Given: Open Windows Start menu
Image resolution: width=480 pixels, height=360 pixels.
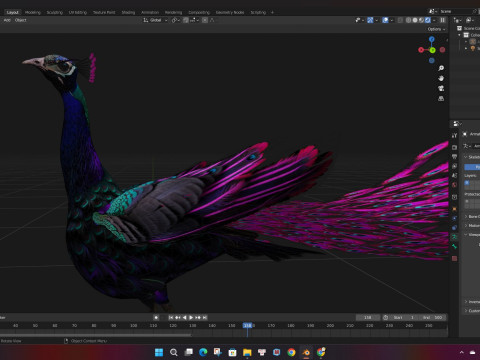Looking at the screenshot, I should click(159, 352).
